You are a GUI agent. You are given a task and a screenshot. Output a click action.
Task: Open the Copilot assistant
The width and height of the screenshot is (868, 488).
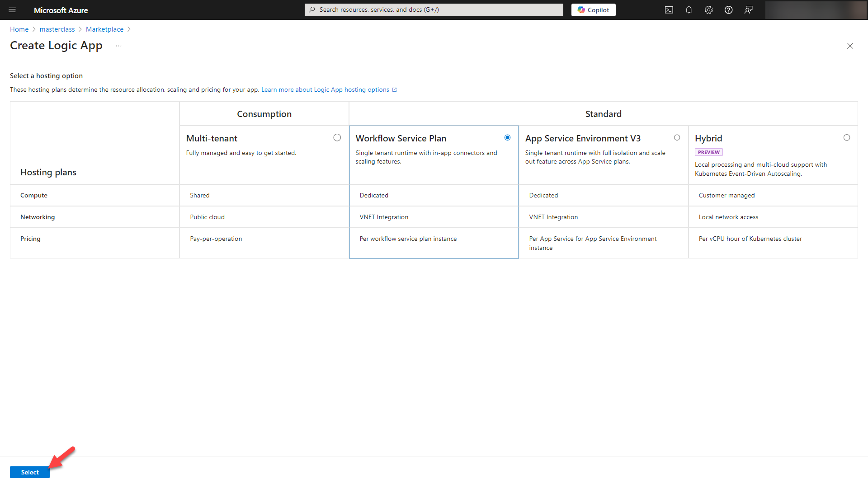(x=593, y=9)
